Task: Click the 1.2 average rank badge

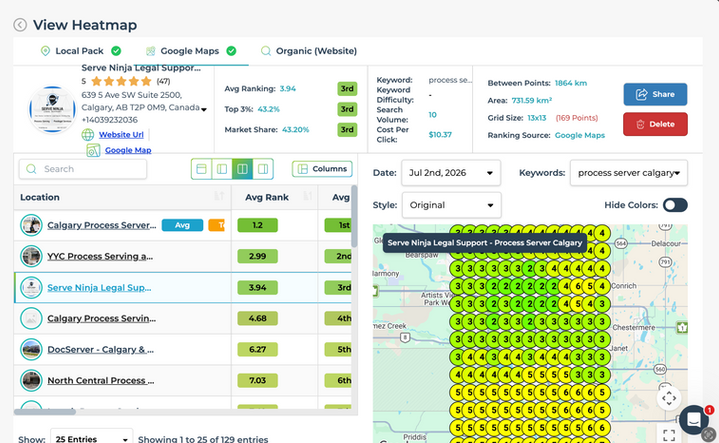Action: pos(257,225)
